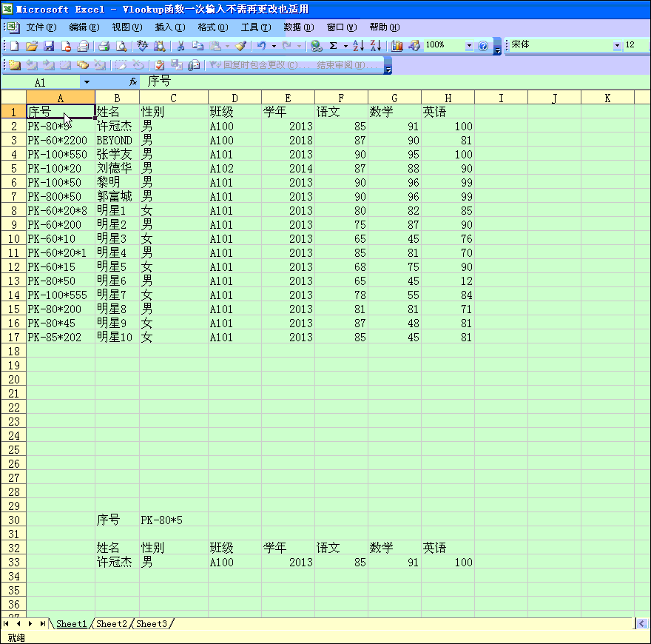Activate the AutoSum function
Viewport: 651px width, 644px height.
(x=333, y=45)
